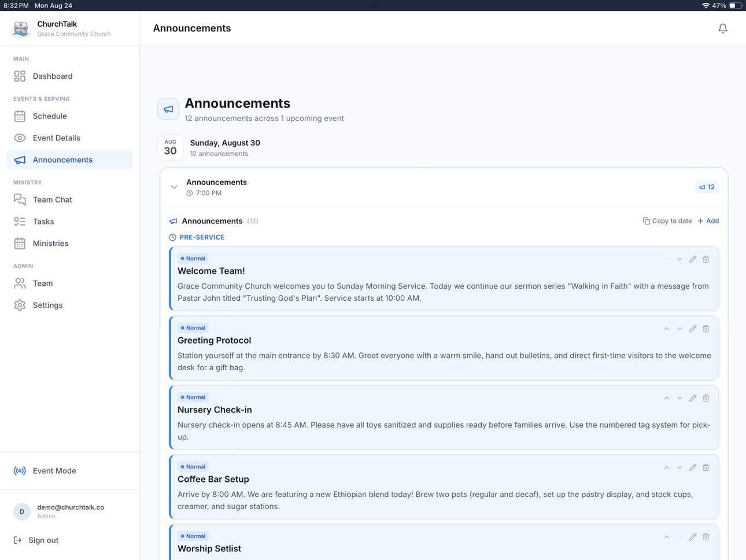The image size is (746, 560).
Task: Delete the Greeting Protocol announcement
Action: pyautogui.click(x=706, y=329)
